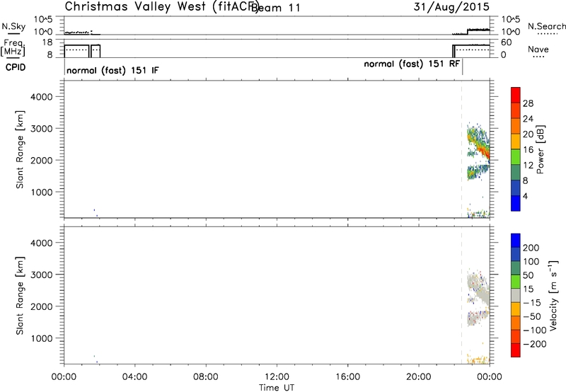
Task: Click the 'N.Sky' legend label
Action: pos(13,26)
